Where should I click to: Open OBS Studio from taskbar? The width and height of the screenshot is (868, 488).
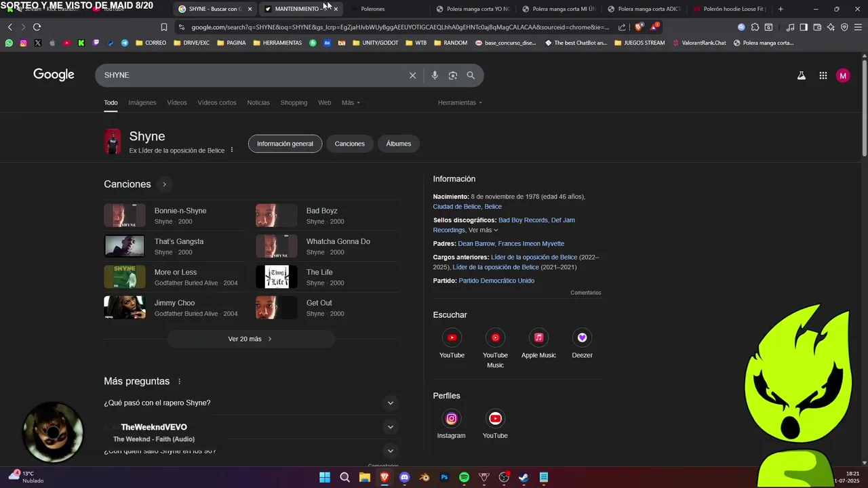pyautogui.click(x=504, y=477)
